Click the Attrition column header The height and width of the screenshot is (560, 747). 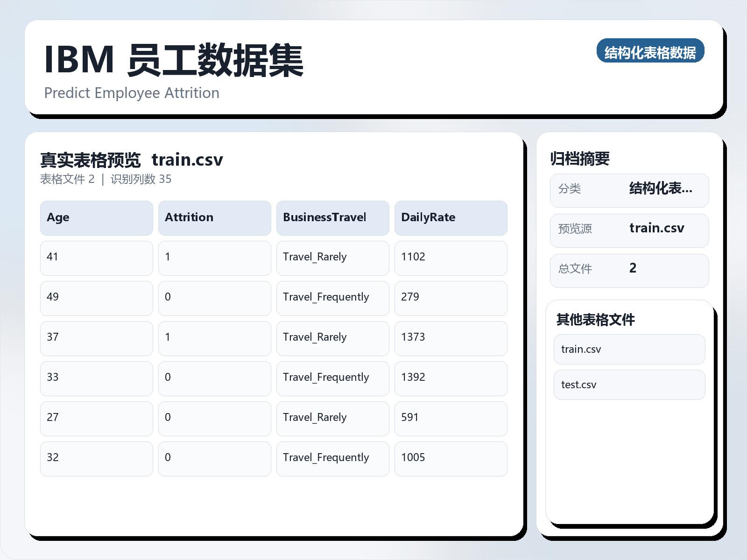(x=215, y=217)
